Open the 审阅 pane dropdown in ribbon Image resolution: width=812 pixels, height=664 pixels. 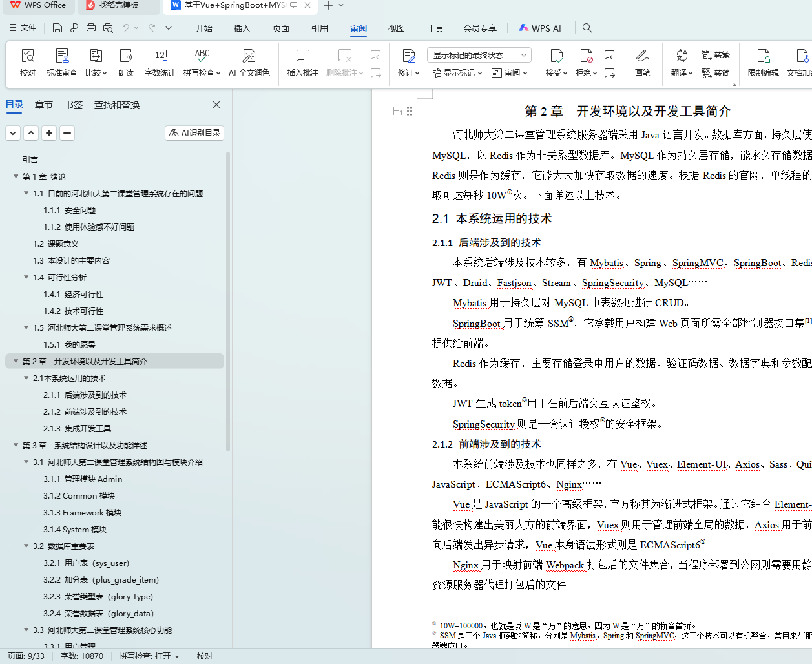pyautogui.click(x=510, y=73)
